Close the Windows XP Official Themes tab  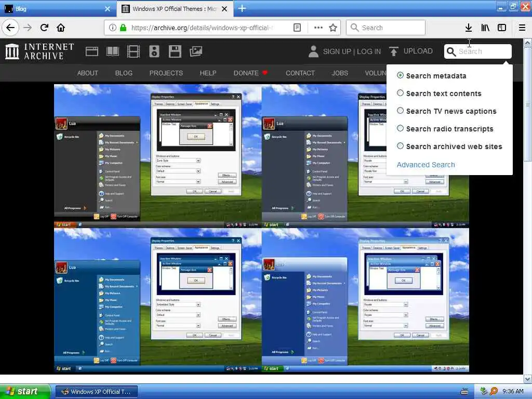[224, 9]
